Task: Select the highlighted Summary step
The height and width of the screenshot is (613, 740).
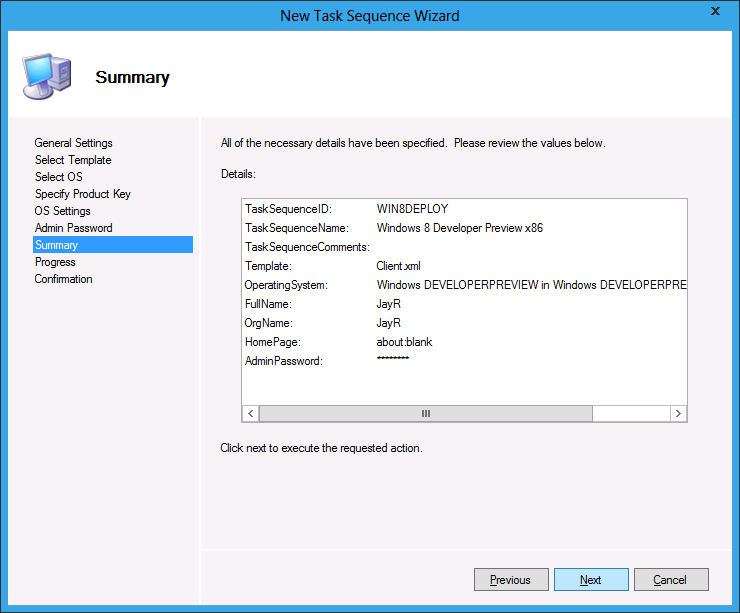Action: point(56,245)
